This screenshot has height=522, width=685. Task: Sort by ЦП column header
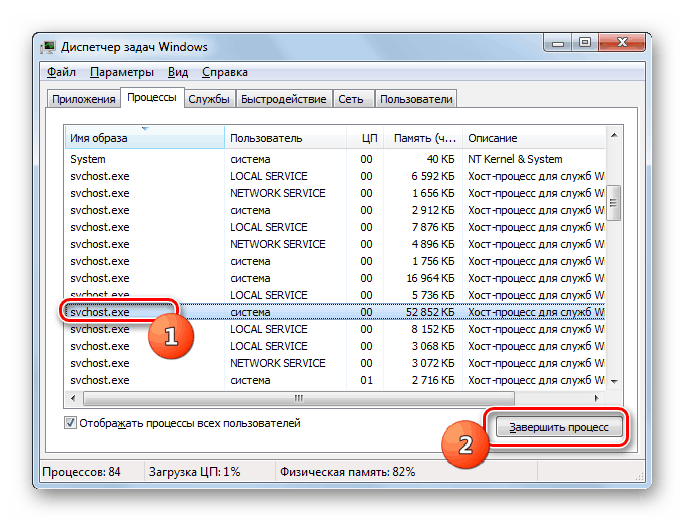365,138
